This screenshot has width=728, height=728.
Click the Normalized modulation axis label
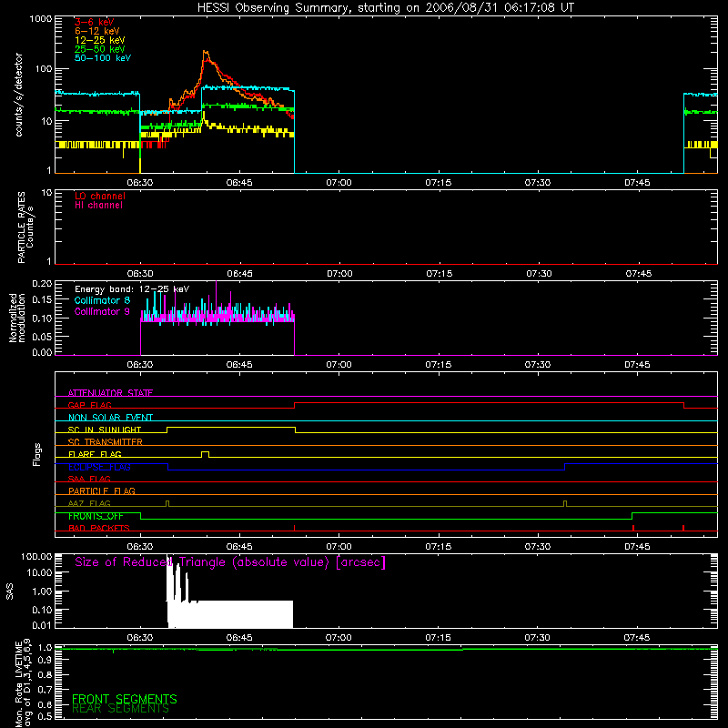tap(17, 318)
